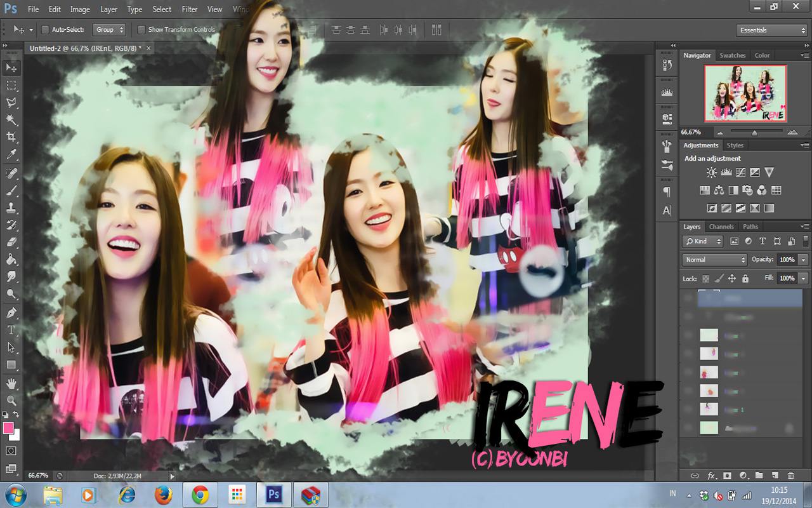Pick the Brush tool in toolbox
Viewport: 812px width, 508px height.
pyautogui.click(x=11, y=190)
